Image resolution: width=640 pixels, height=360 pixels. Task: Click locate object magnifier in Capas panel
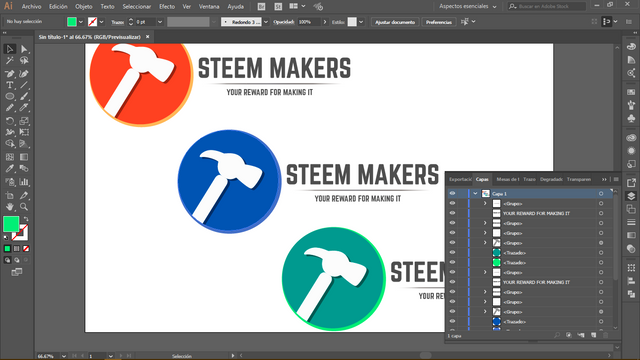pyautogui.click(x=557, y=336)
